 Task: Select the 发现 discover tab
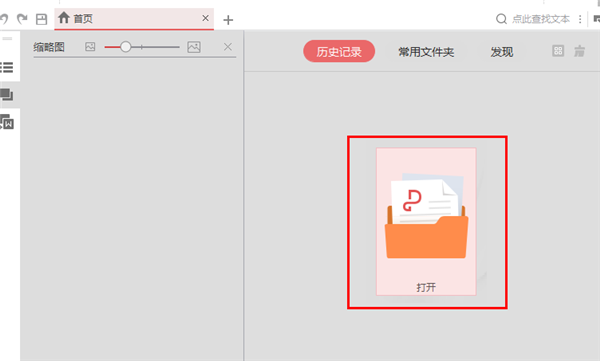502,52
